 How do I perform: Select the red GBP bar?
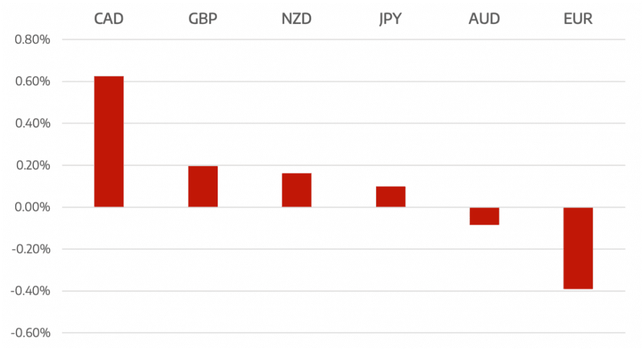coord(203,186)
